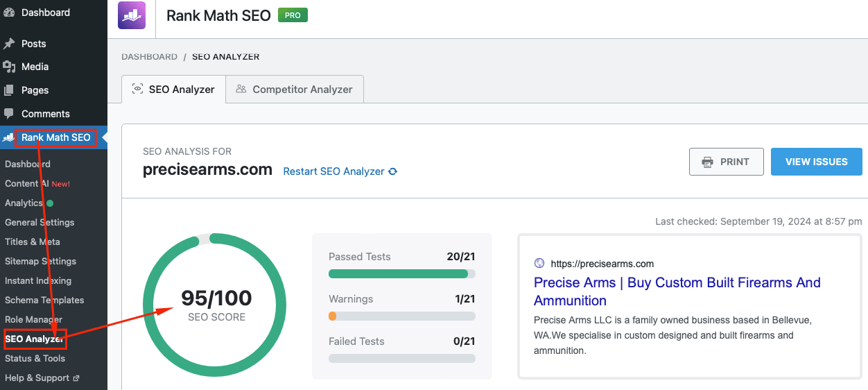Go to DASHBOARD breadcrumb link
The height and width of the screenshot is (390, 868).
click(x=149, y=57)
